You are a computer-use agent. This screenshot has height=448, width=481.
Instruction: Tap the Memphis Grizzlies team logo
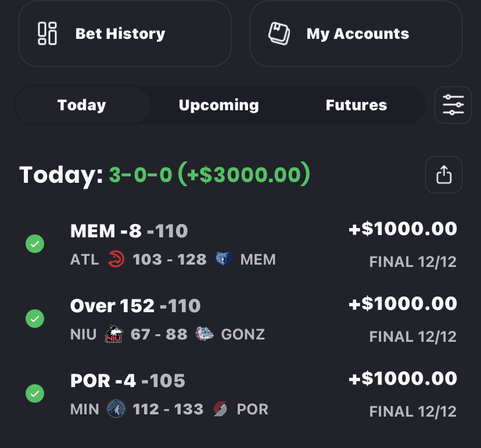pyautogui.click(x=224, y=259)
